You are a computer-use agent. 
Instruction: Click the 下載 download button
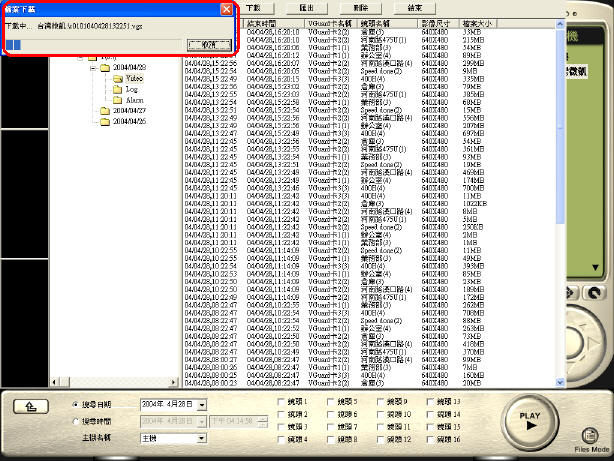[254, 8]
